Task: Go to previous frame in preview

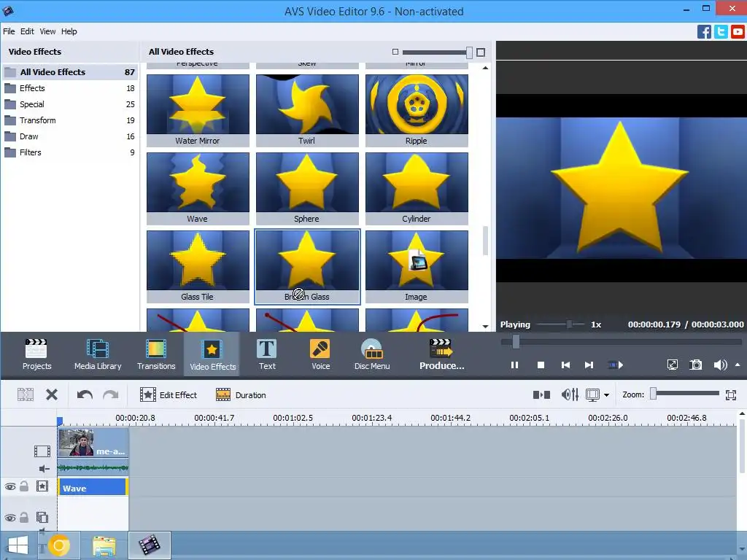Action: [x=565, y=365]
